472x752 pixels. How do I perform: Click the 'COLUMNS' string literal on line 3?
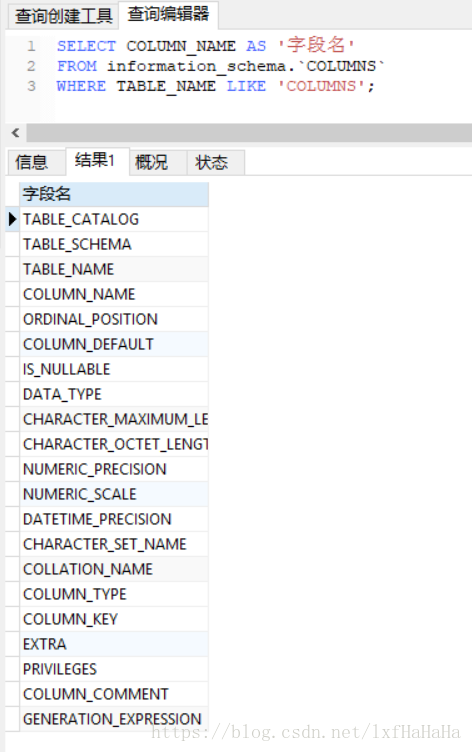(321, 86)
